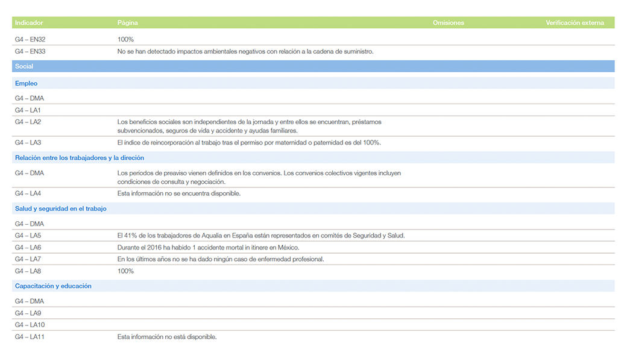Click the periodos de preaviso description

tap(259, 177)
